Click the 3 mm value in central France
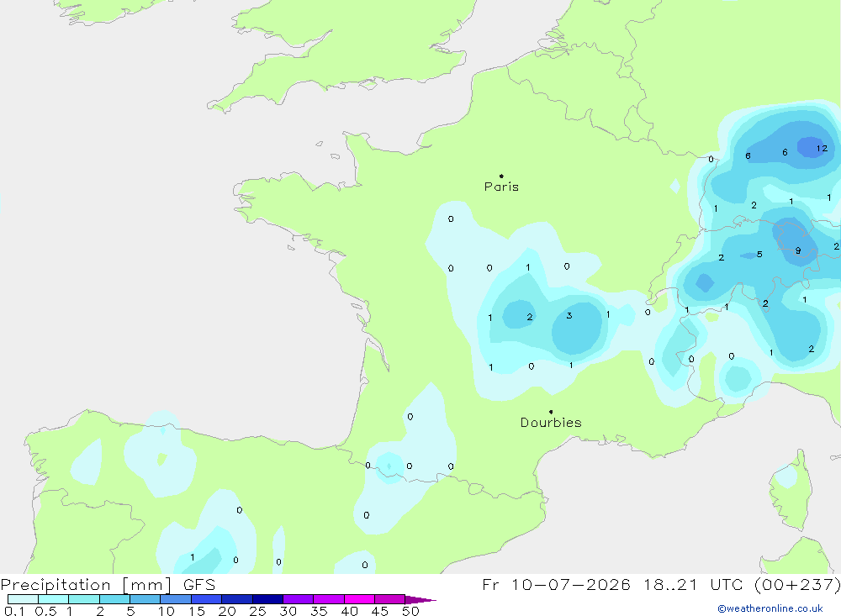This screenshot has height=616, width=841. tap(569, 316)
